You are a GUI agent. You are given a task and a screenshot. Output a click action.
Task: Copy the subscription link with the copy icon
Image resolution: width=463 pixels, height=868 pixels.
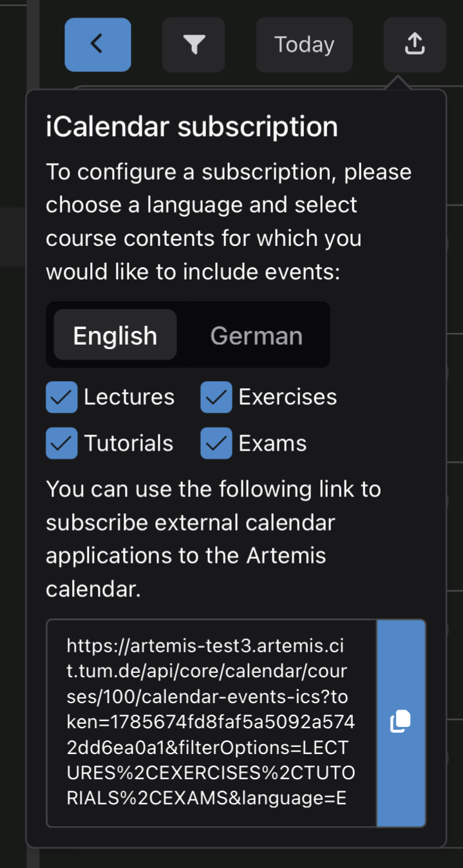click(400, 721)
